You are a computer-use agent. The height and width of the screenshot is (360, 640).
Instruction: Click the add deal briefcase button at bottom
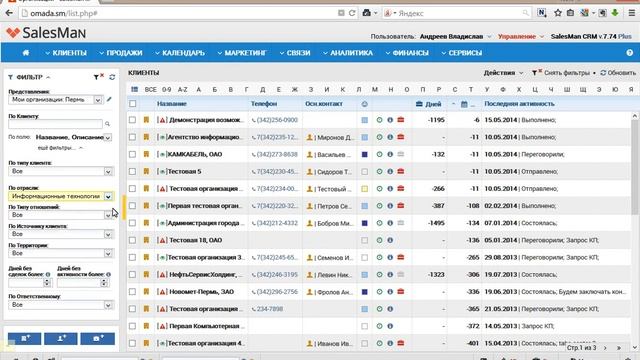[97, 338]
